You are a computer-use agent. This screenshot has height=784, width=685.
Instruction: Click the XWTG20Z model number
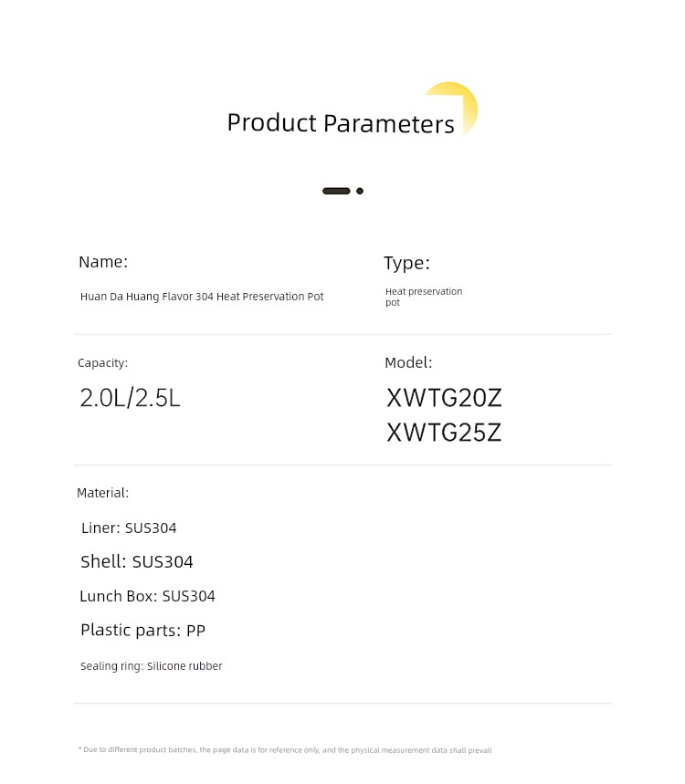(x=444, y=398)
